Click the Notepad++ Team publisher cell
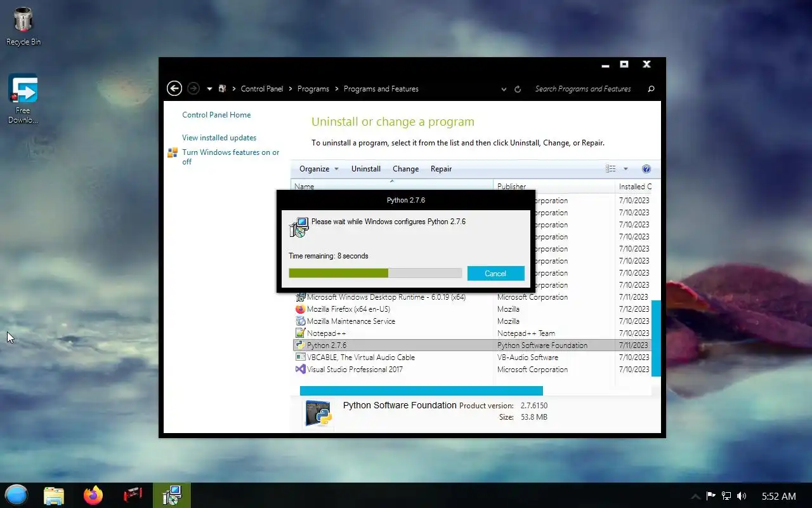 (x=526, y=333)
